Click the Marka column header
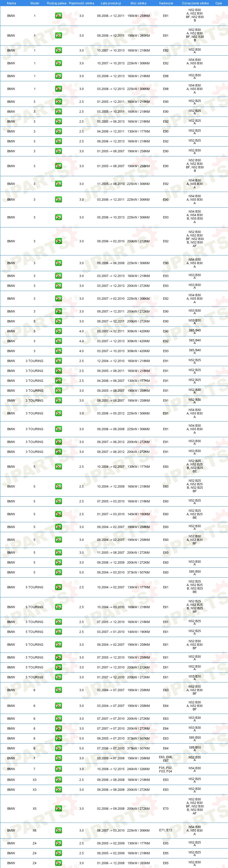The image size is (228, 868). pos(11,3)
